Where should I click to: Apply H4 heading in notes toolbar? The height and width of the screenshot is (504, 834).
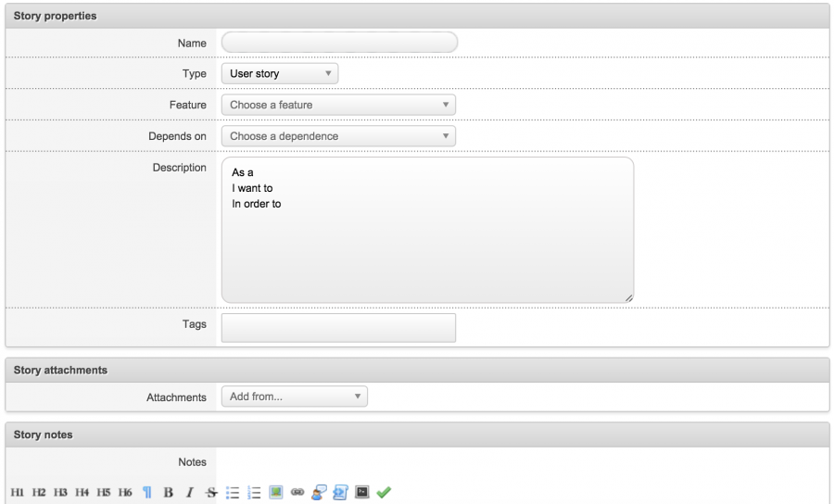(82, 492)
